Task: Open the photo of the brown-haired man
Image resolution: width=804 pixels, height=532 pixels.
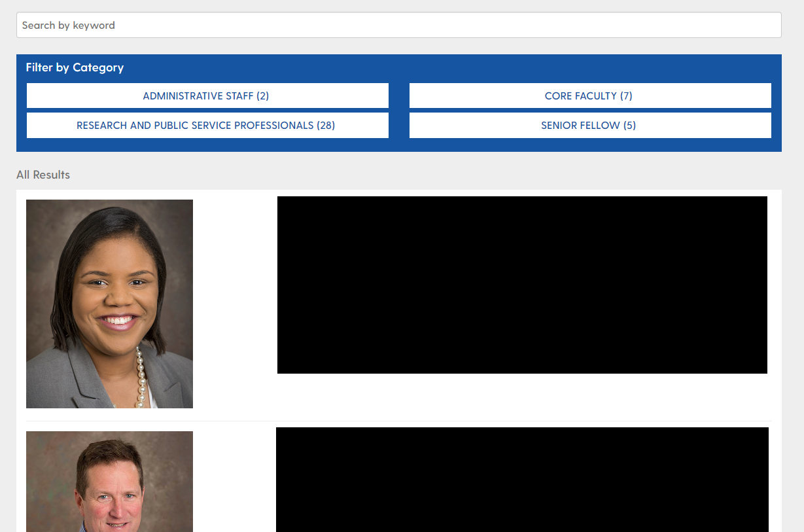Action: (109, 482)
